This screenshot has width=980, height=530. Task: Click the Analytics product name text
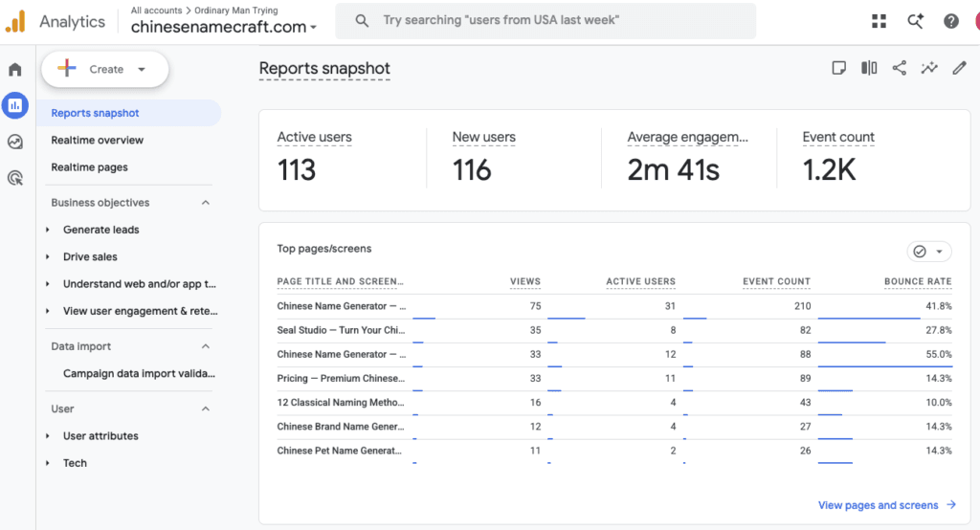(72, 22)
